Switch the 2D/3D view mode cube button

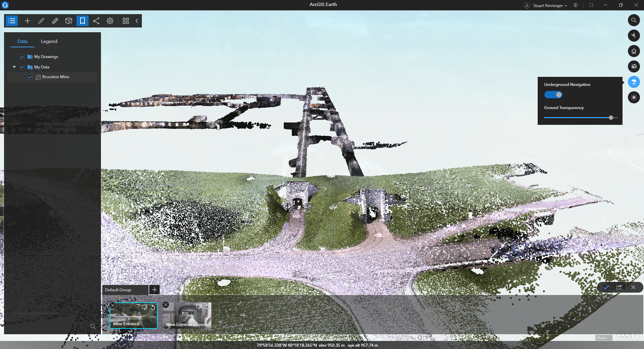634,66
